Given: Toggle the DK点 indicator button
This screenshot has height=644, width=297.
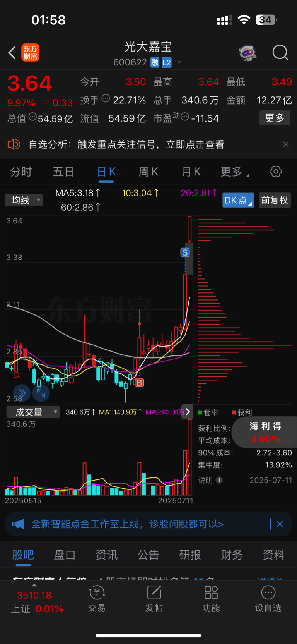Looking at the screenshot, I should [x=238, y=200].
